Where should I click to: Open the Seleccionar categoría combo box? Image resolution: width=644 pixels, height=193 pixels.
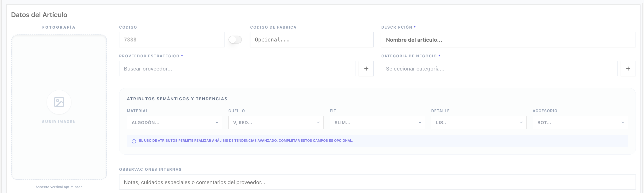499,68
